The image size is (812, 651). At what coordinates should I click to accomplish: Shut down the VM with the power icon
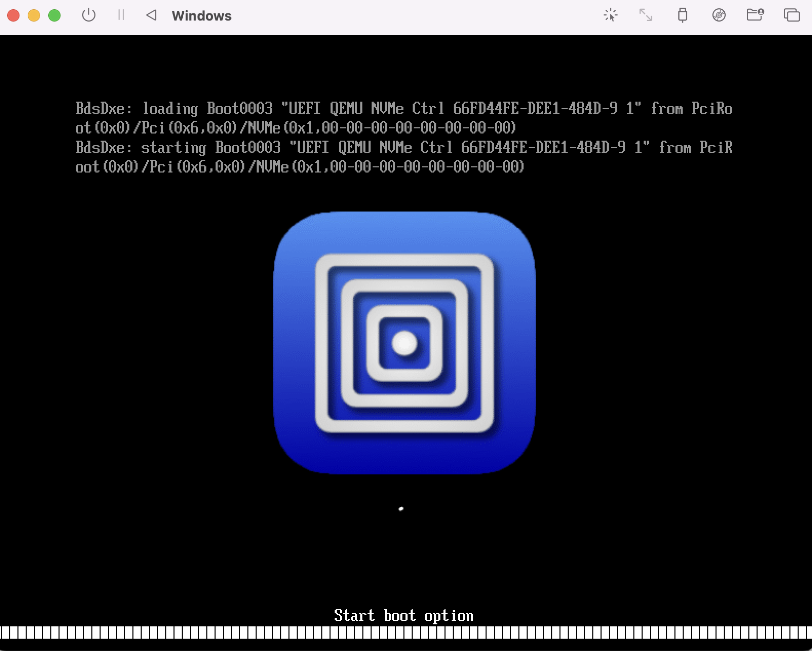pyautogui.click(x=89, y=15)
